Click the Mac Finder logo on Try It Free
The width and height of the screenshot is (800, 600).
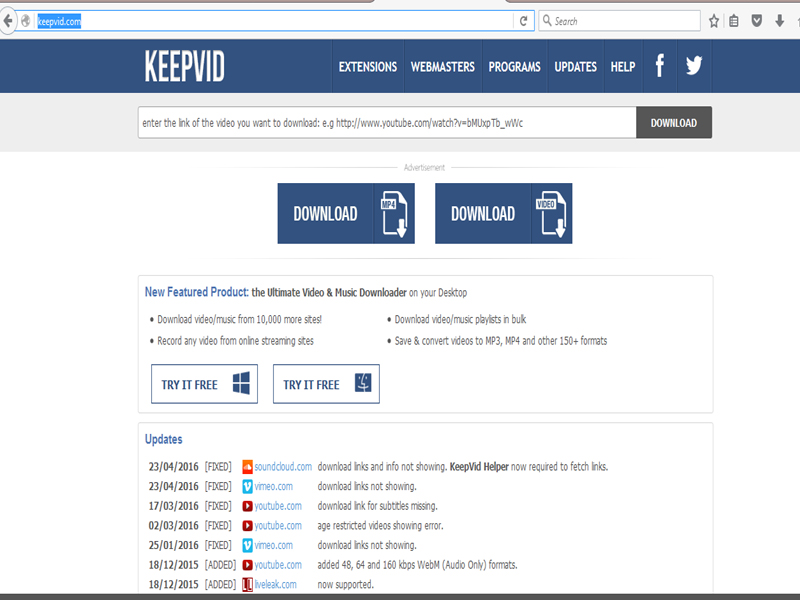tap(363, 383)
